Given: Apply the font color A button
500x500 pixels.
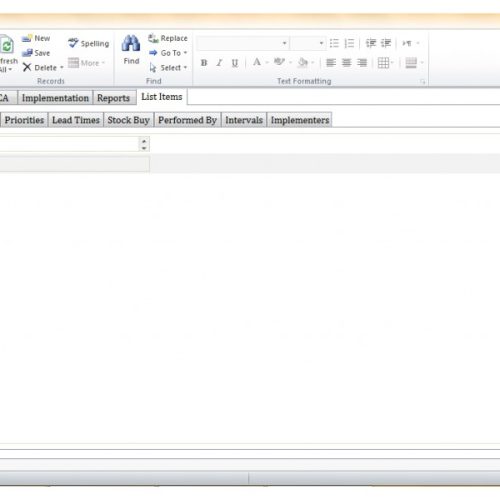Looking at the screenshot, I should (x=257, y=62).
